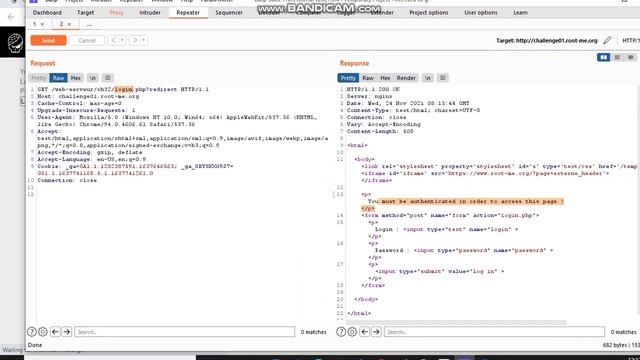640x360 pixels.
Task: Open the Project options tab
Action: [429, 13]
